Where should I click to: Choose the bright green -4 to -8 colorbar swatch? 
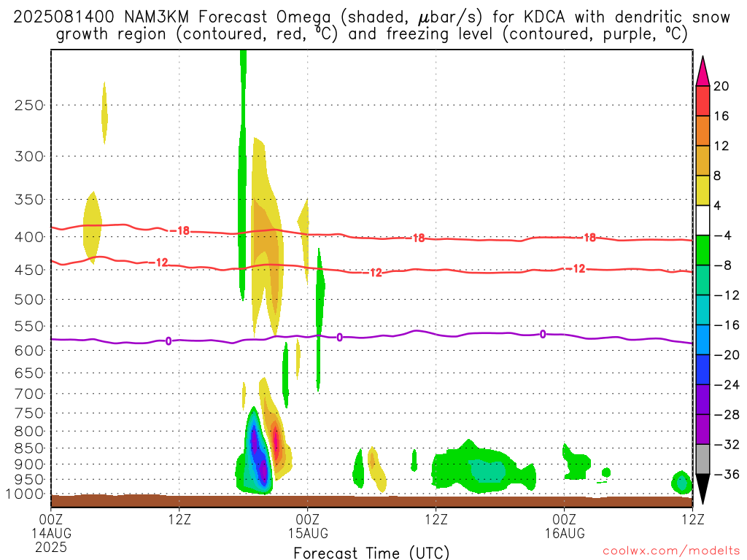click(x=703, y=250)
